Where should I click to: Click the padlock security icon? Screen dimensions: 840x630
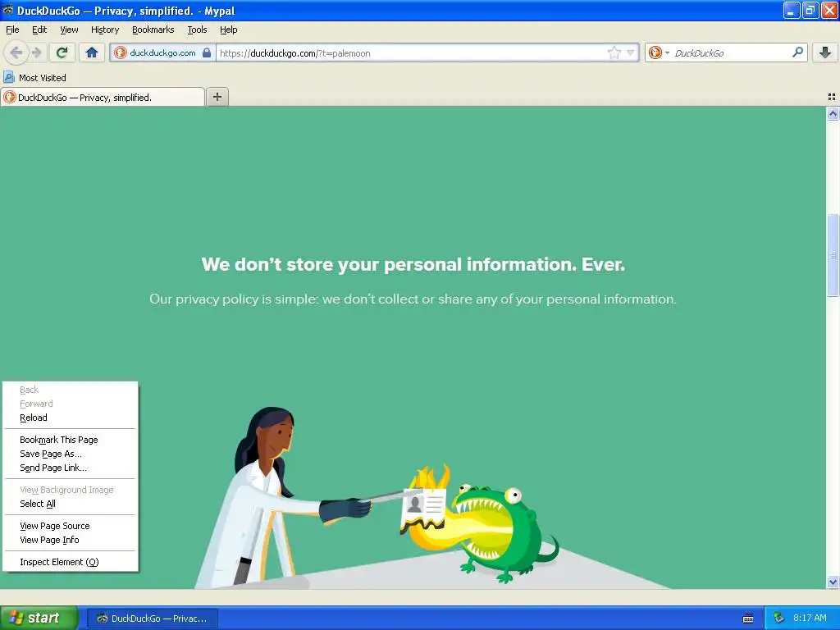pos(206,52)
